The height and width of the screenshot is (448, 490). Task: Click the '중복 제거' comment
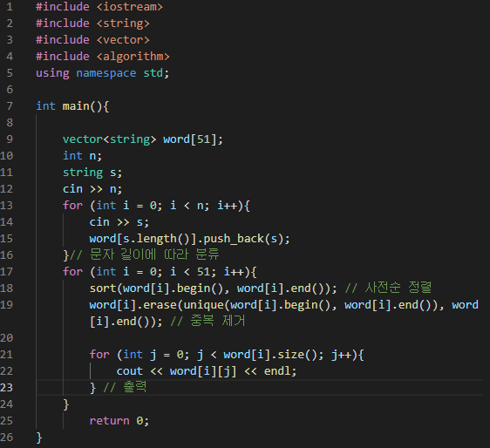coord(208,321)
